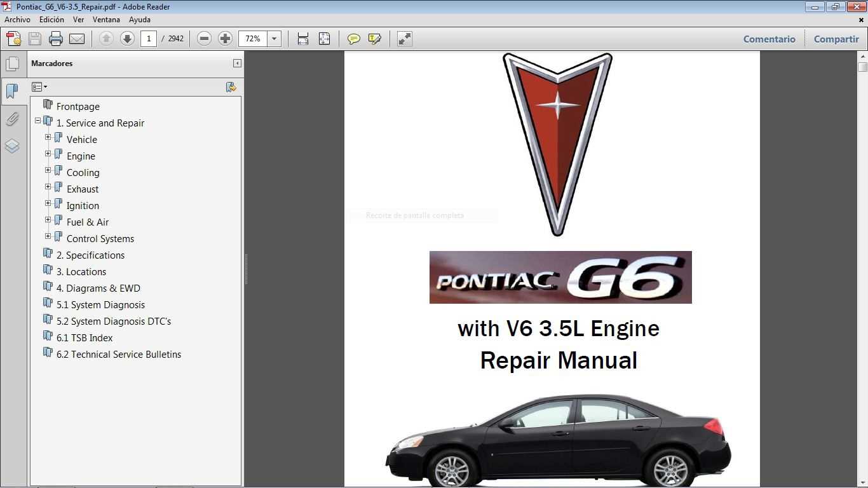
Task: Open the layers panel
Action: [12, 146]
